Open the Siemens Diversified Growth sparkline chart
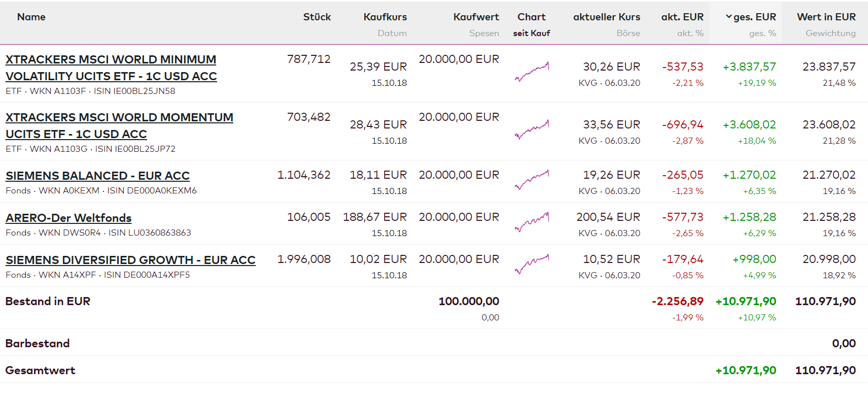This screenshot has width=868, height=394. pyautogui.click(x=532, y=264)
